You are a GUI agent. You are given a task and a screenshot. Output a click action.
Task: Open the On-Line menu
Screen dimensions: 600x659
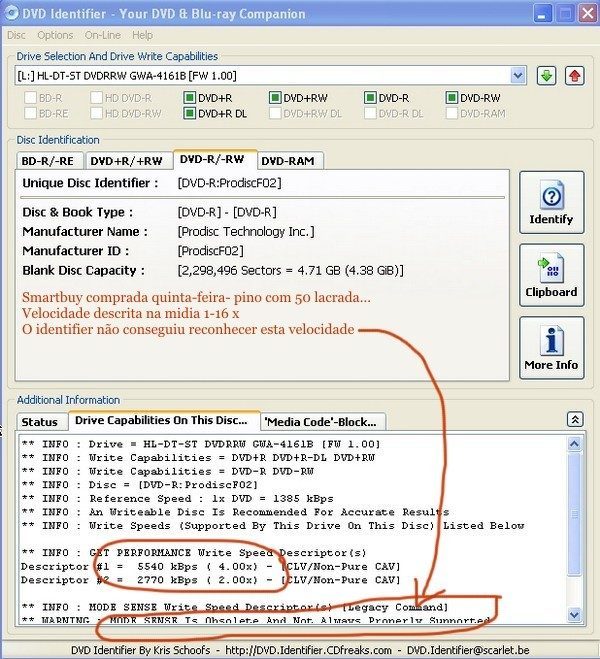[103, 35]
